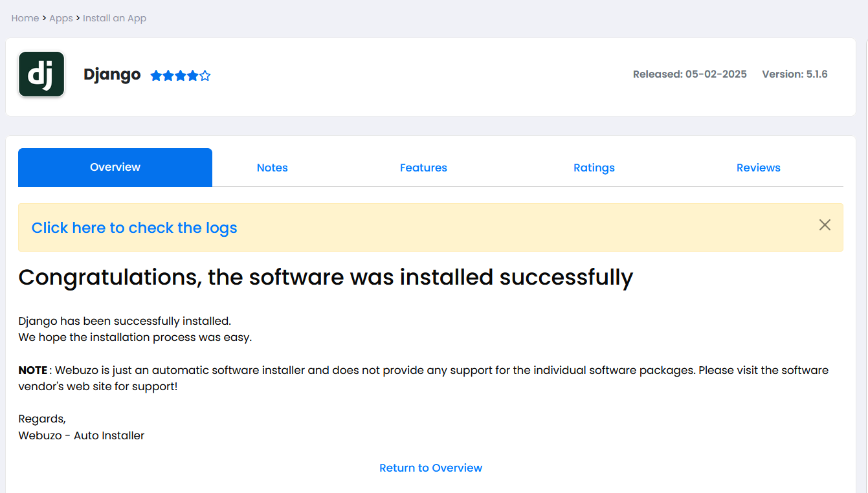This screenshot has height=493, width=868.
Task: Click the second rating star
Action: point(168,76)
